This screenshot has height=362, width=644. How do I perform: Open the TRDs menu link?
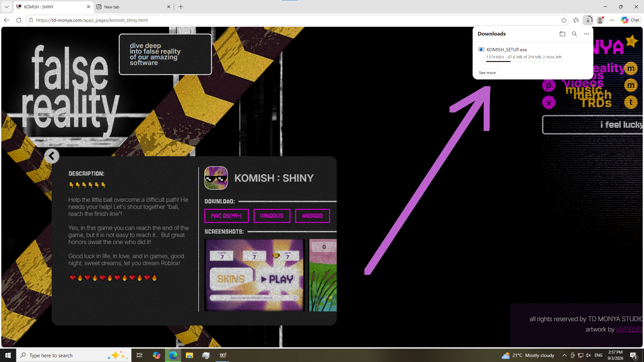pos(596,103)
